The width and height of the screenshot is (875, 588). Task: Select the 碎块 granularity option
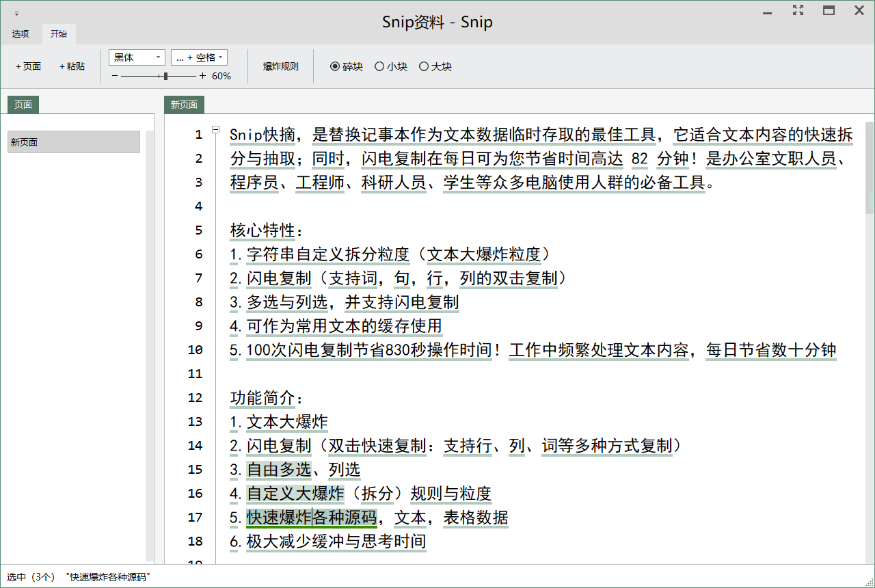[x=347, y=66]
